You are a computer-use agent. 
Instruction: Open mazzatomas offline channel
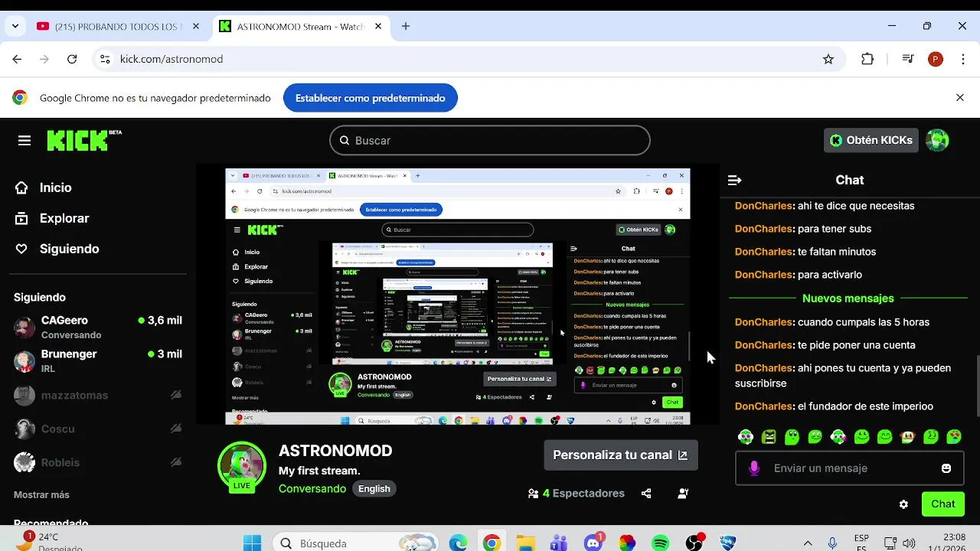(x=98, y=395)
